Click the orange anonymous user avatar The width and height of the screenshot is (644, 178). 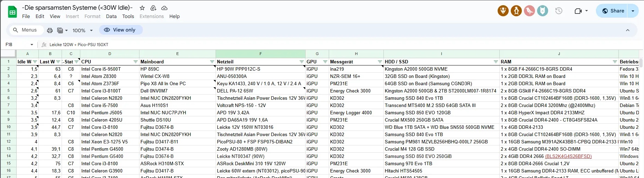tap(516, 11)
